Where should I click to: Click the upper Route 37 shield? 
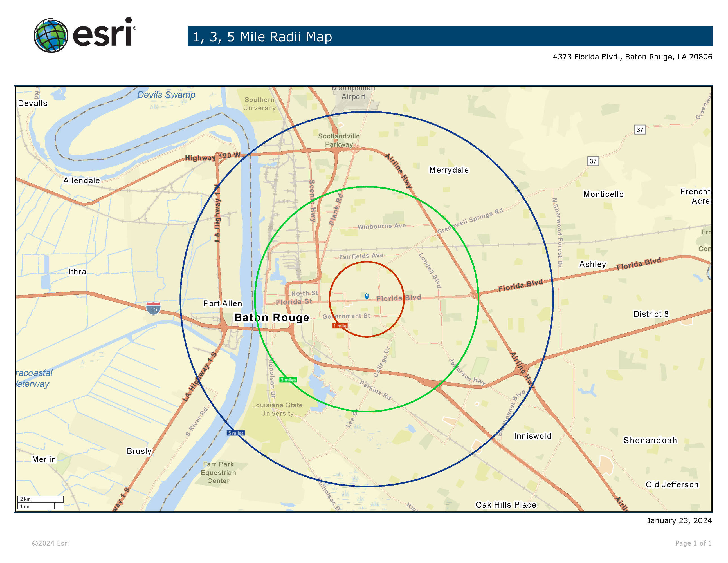(640, 130)
